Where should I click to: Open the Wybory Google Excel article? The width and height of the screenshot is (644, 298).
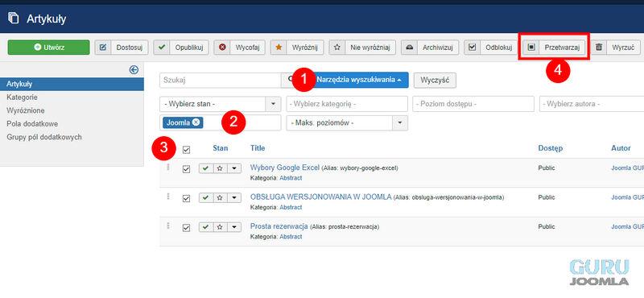tap(285, 168)
